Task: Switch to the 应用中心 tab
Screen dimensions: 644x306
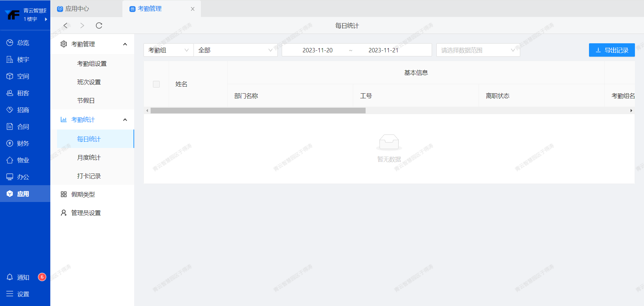Action: 77,9
